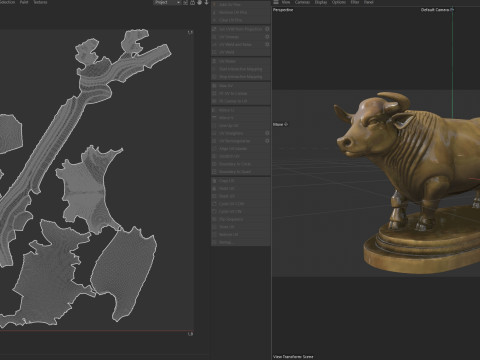The height and width of the screenshot is (360, 480).
Task: Click the Default Camera icon in viewport
Action: tap(452, 10)
